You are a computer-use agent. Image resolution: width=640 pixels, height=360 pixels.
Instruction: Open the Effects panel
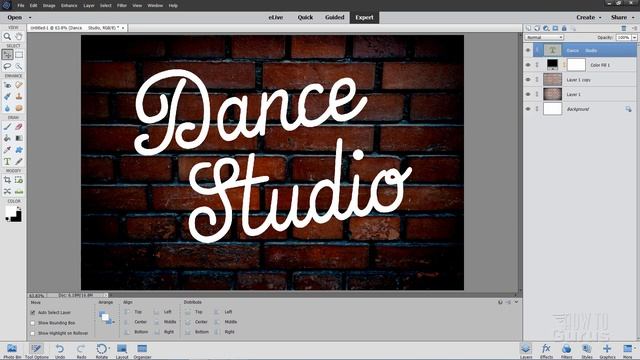(546, 351)
